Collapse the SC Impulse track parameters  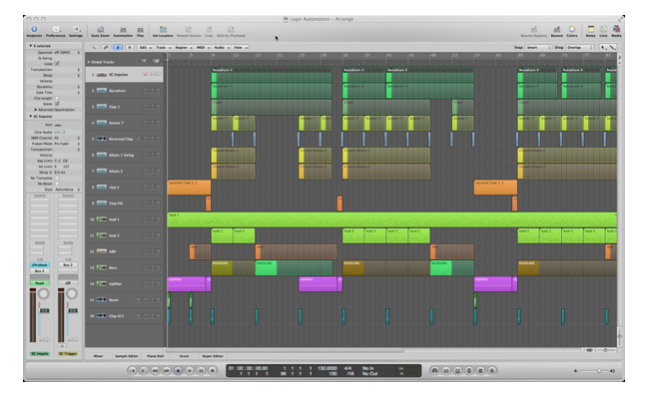tap(30, 116)
